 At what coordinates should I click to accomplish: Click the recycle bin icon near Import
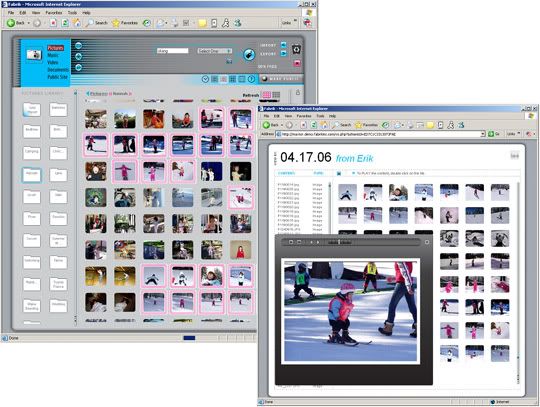click(x=297, y=49)
